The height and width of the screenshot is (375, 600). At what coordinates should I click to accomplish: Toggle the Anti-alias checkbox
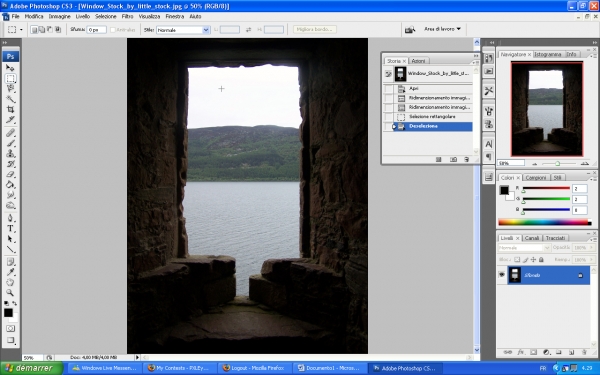pos(113,30)
